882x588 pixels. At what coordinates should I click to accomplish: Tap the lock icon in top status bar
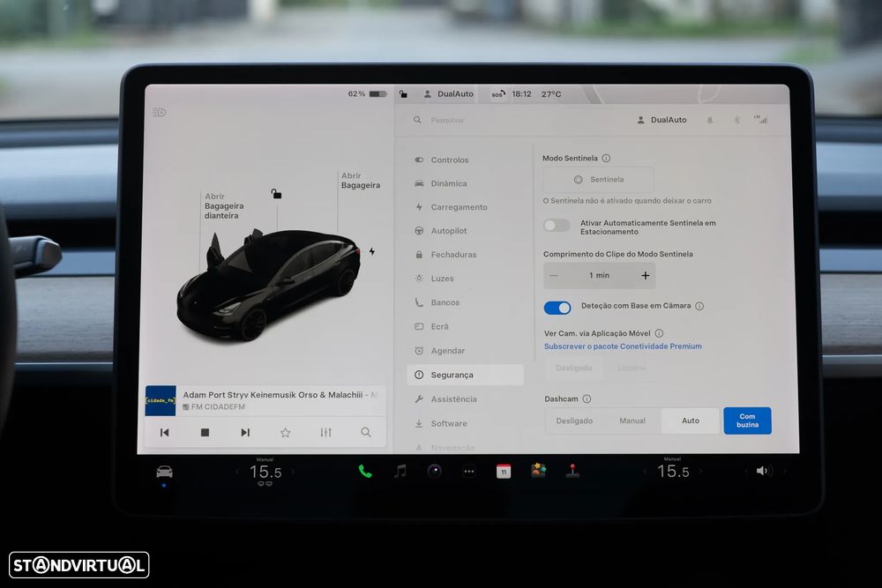[403, 93]
